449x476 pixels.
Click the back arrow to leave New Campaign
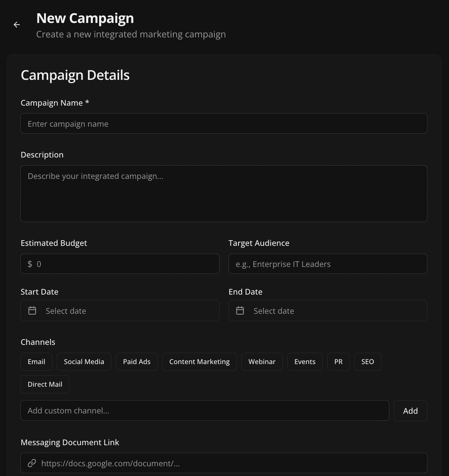coord(16,25)
